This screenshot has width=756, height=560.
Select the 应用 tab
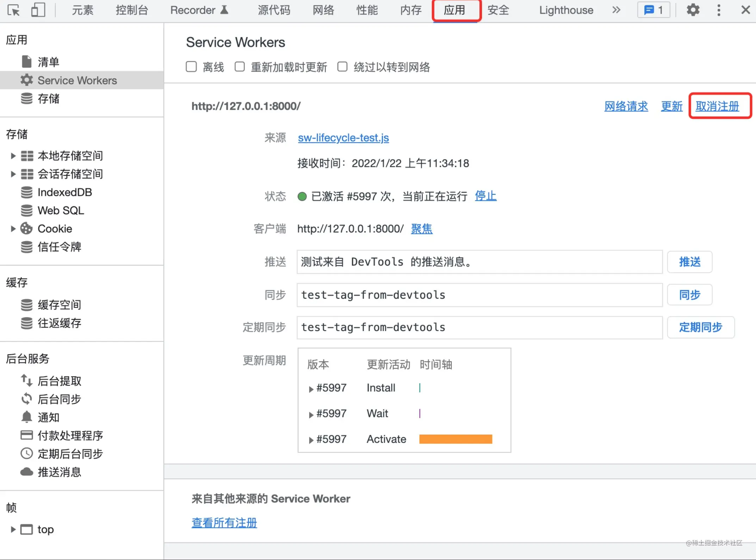pyautogui.click(x=454, y=10)
